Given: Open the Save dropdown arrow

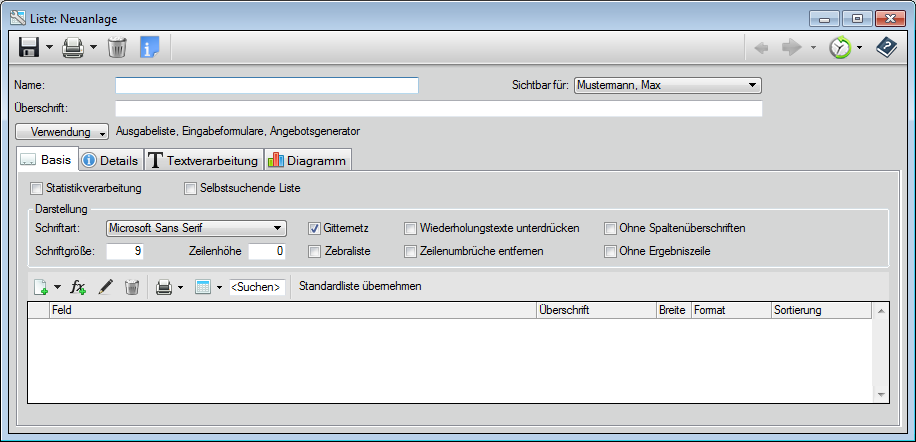Looking at the screenshot, I should [49, 47].
